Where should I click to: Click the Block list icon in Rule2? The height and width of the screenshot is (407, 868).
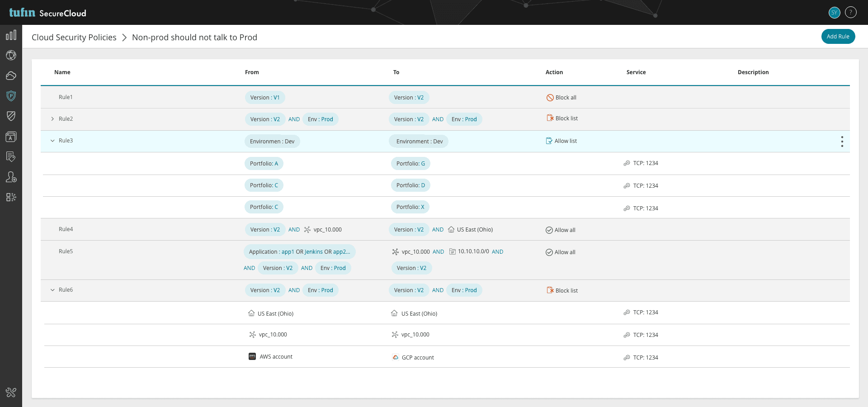click(550, 118)
